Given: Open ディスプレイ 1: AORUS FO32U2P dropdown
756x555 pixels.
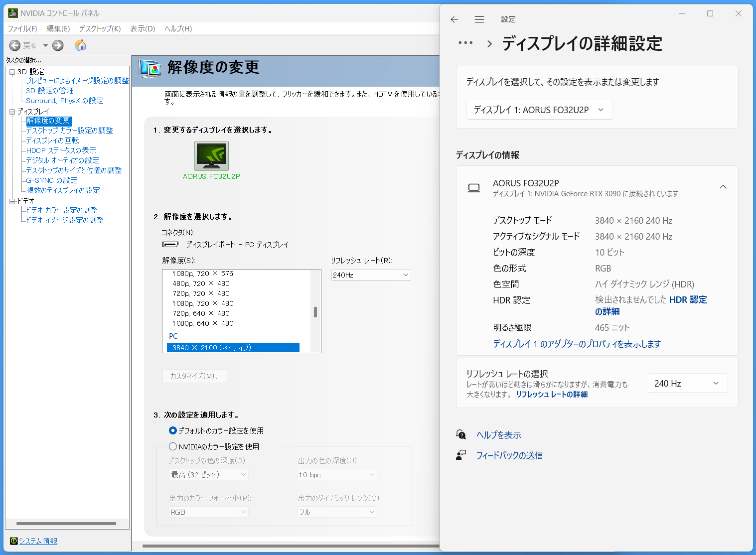Looking at the screenshot, I should (539, 110).
